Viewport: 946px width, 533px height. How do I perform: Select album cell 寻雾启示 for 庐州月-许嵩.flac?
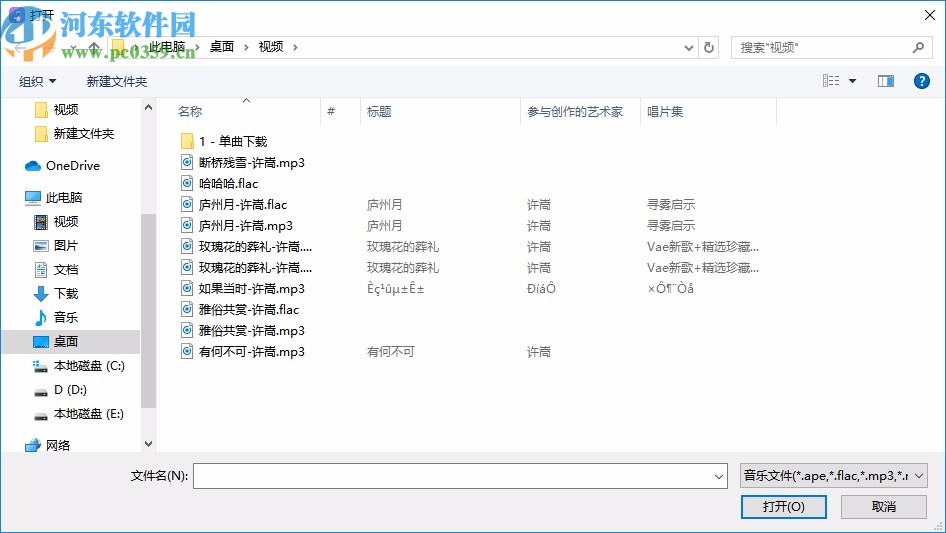[671, 205]
